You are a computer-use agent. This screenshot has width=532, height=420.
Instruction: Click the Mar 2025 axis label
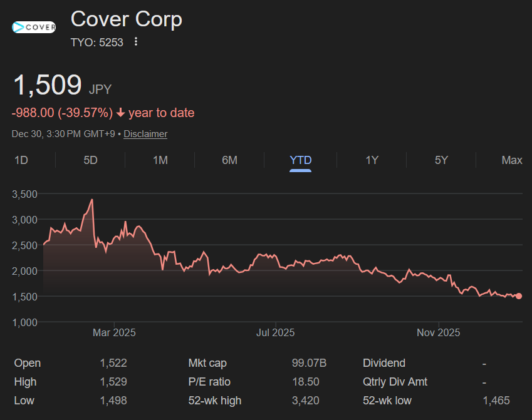114,332
